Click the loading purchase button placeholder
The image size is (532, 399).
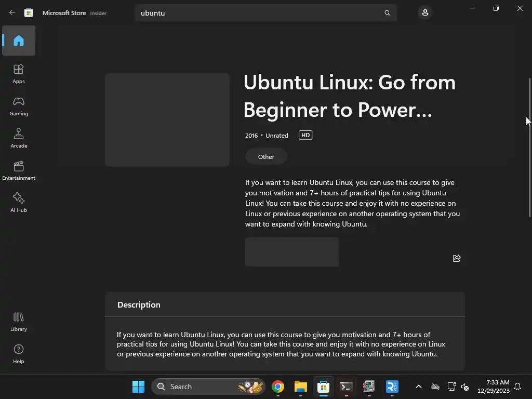point(292,252)
